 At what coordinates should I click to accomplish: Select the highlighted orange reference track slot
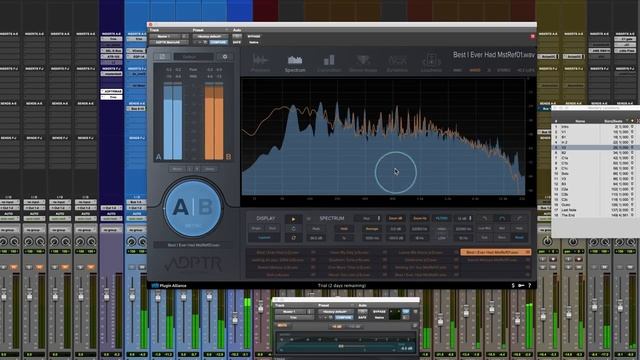point(496,252)
